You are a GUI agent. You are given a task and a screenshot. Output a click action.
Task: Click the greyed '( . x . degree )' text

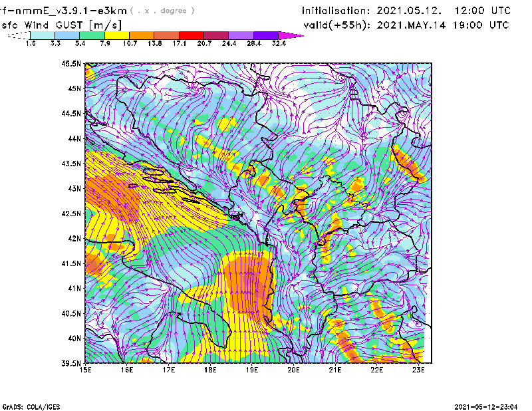tap(162, 11)
